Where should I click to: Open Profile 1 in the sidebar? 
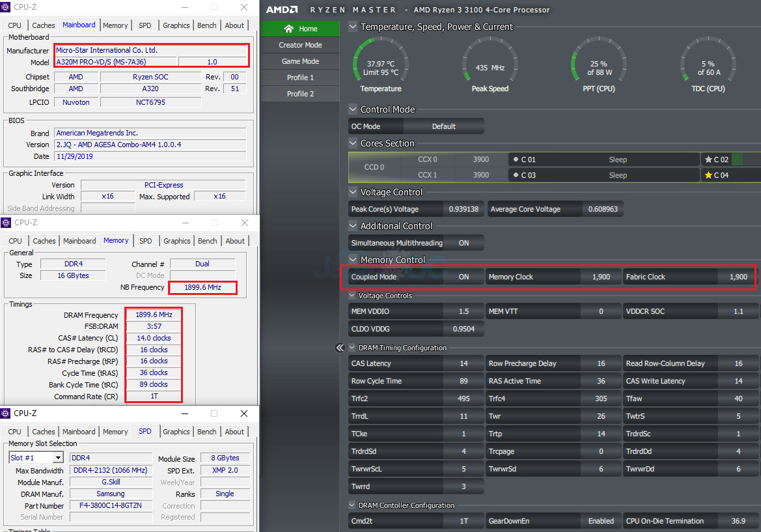(x=300, y=77)
